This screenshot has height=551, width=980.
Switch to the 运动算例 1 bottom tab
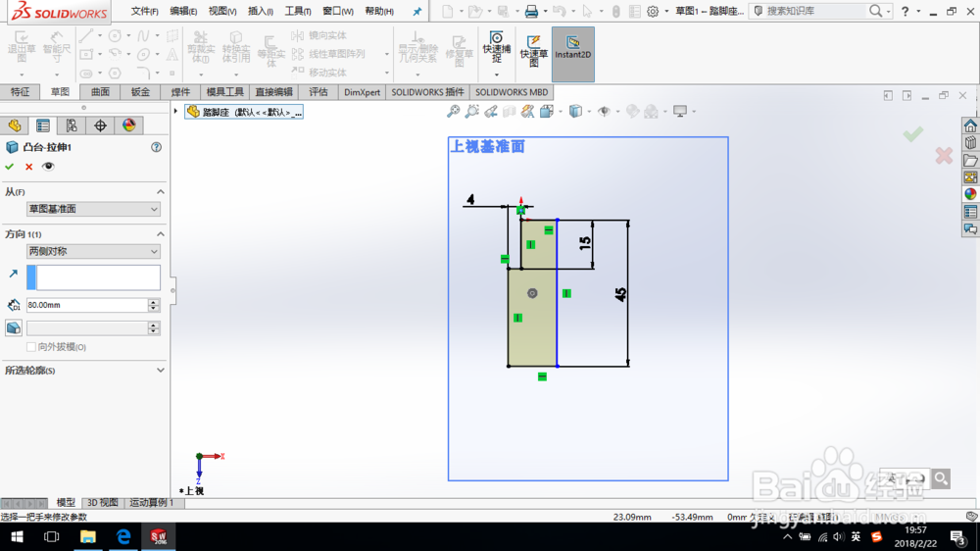click(151, 502)
